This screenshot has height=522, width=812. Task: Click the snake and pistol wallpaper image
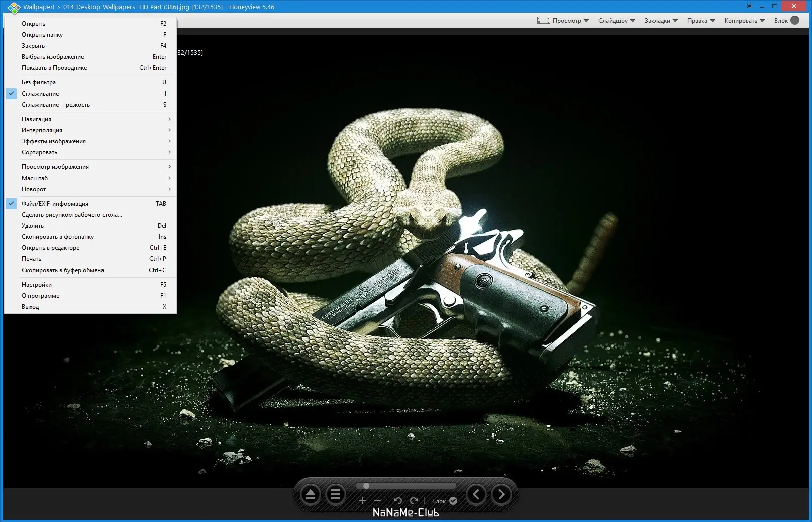pos(406,262)
